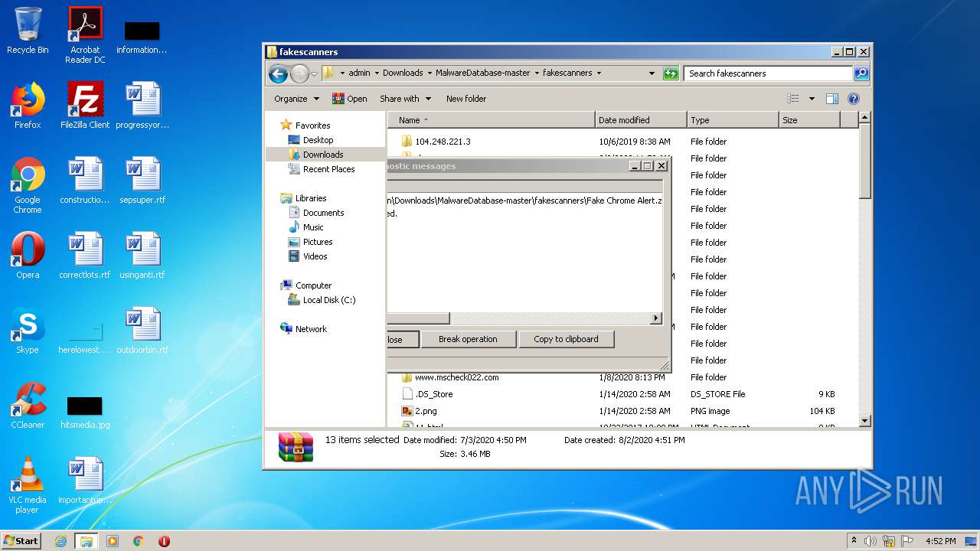The width and height of the screenshot is (980, 551).
Task: Click New folder in the toolbar
Action: [466, 99]
